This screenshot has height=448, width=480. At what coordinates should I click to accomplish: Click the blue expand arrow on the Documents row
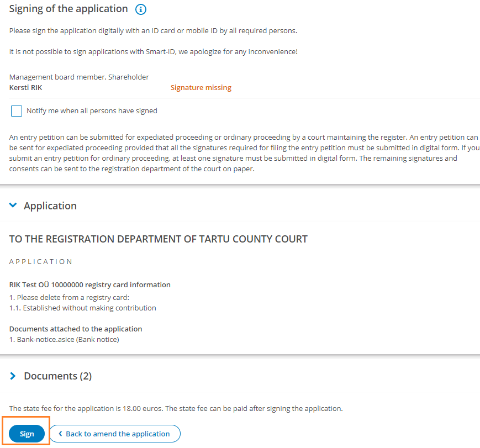point(13,376)
